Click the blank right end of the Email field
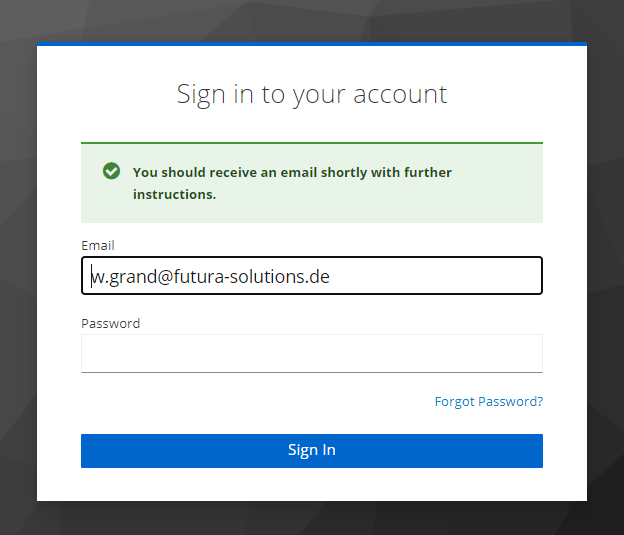 click(480, 276)
